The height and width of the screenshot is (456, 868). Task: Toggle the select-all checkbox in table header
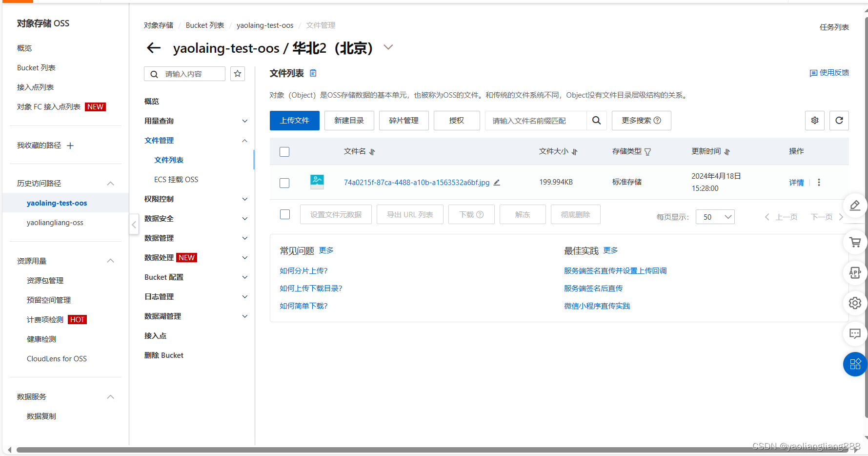tap(284, 152)
